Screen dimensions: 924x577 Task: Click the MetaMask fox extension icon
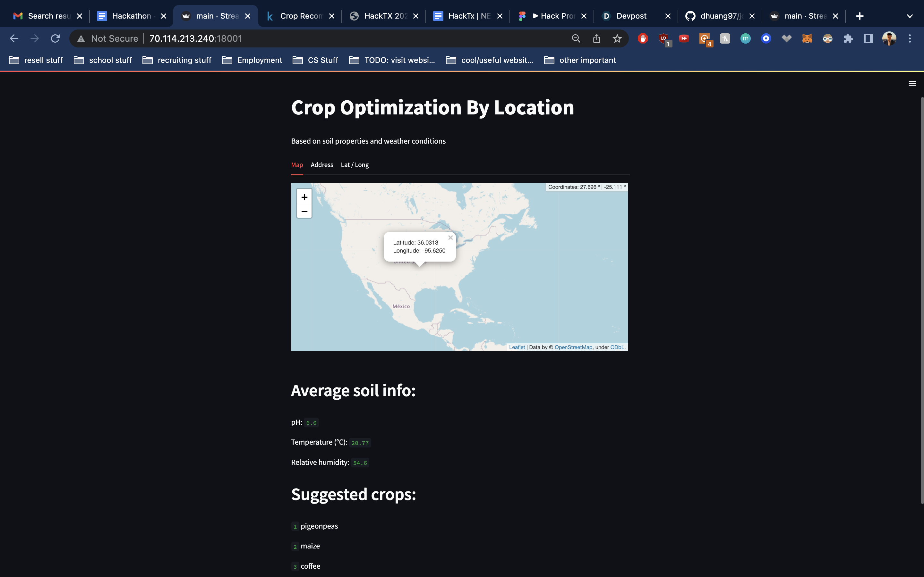807,38
